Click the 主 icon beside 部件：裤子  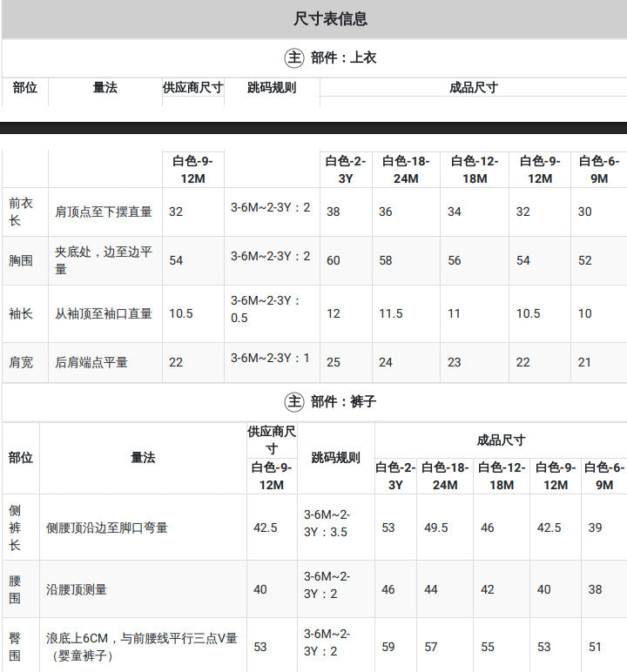294,402
